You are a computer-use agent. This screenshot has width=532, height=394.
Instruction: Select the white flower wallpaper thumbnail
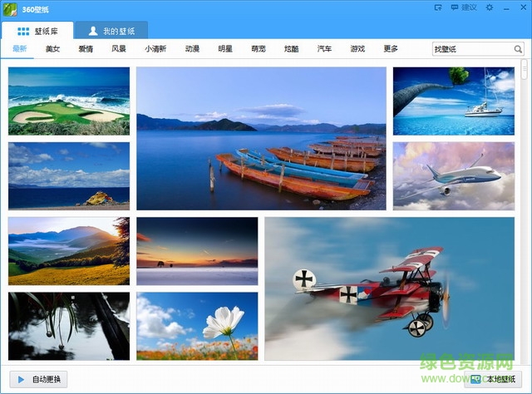(197, 326)
